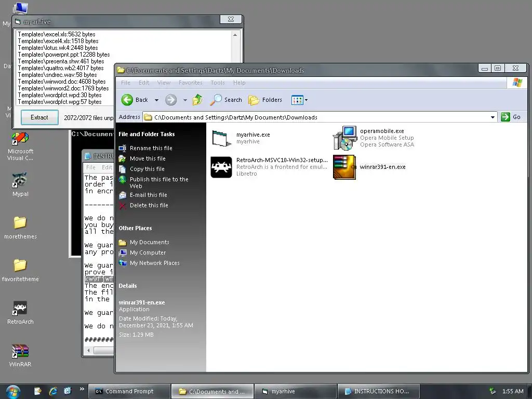Screen dimensions: 532x399
Task: Collapse the Details panel header
Action: (x=128, y=286)
